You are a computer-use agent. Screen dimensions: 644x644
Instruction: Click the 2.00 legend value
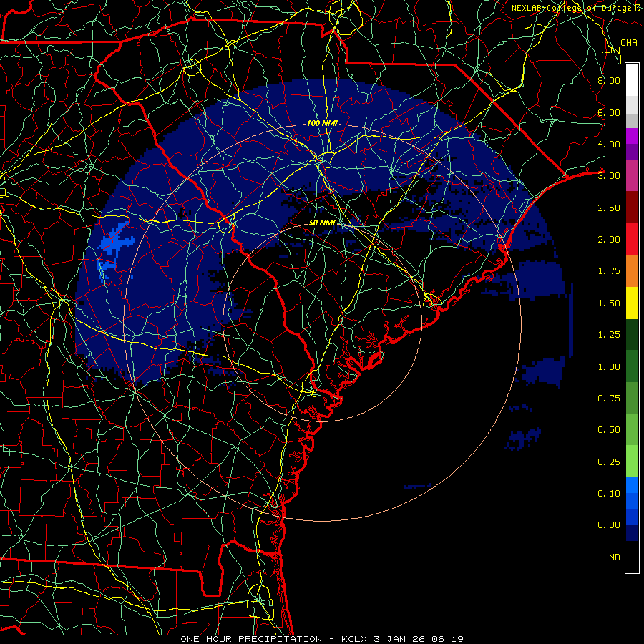click(609, 240)
